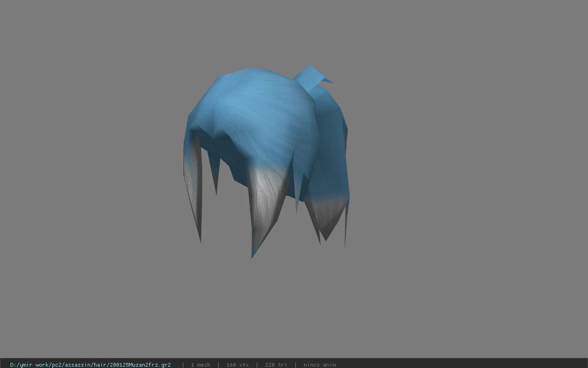588x368 pixels.
Task: Click the "1 mesh" status entry
Action: coord(201,365)
